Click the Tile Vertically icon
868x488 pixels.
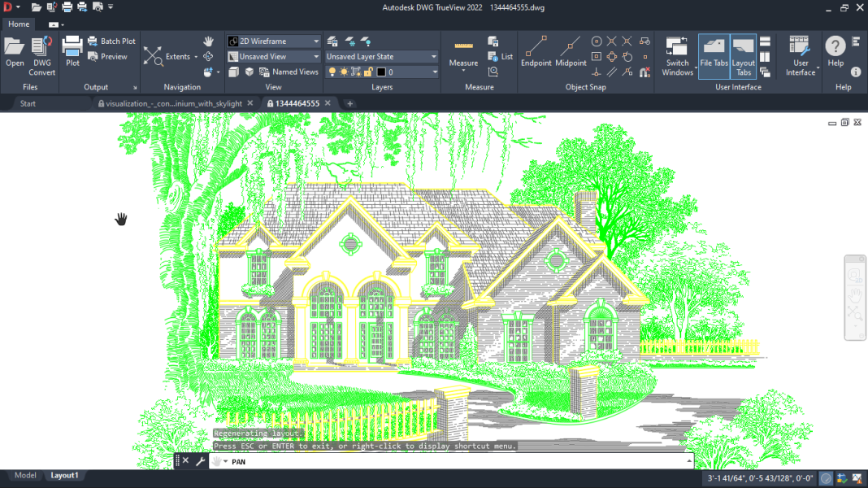(x=765, y=56)
